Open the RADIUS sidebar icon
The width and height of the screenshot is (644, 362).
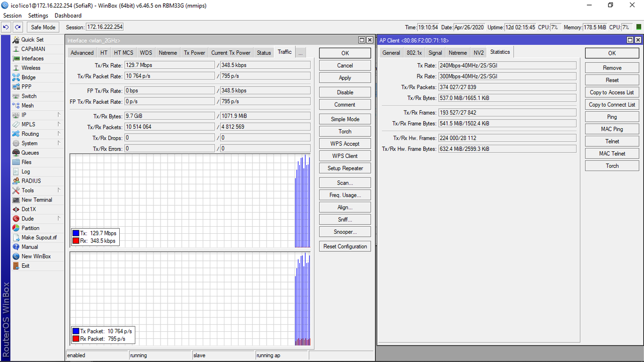(x=16, y=181)
